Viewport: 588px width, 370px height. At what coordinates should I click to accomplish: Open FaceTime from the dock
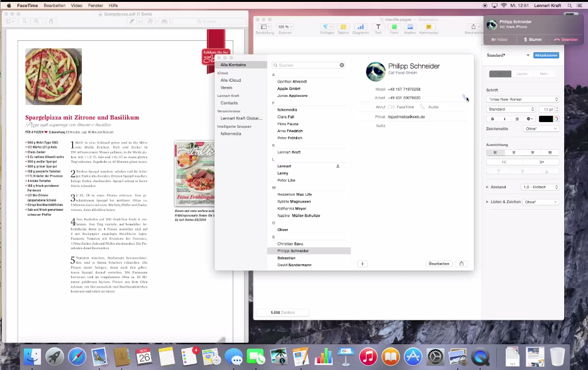[x=256, y=357]
